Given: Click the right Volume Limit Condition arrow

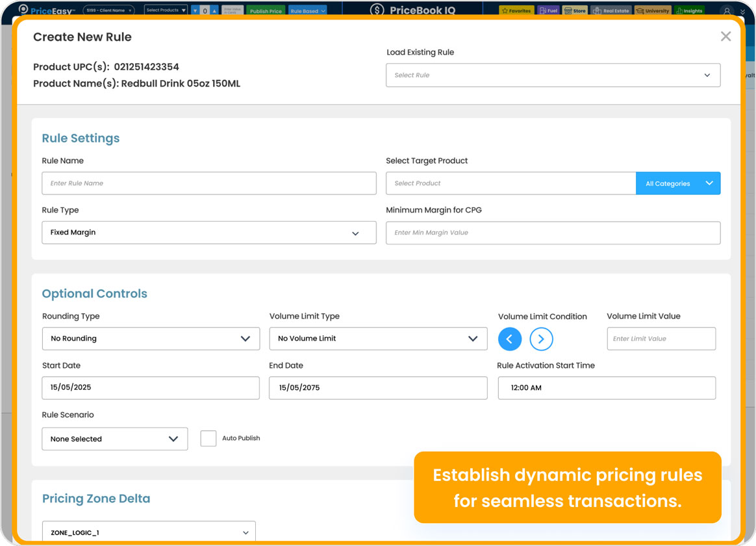Looking at the screenshot, I should click(x=541, y=339).
